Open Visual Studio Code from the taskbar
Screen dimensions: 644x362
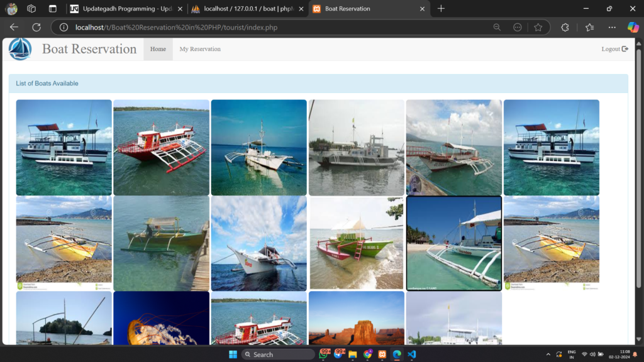click(x=412, y=354)
